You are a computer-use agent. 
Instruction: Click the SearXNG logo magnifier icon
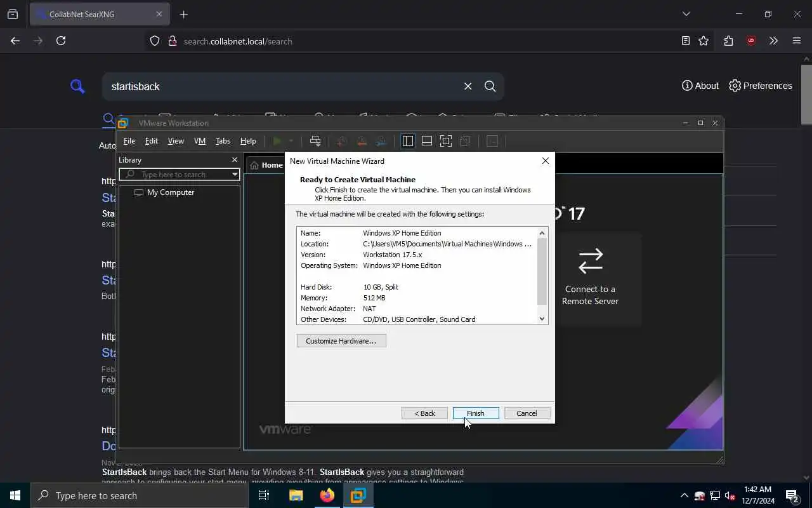coord(77,86)
